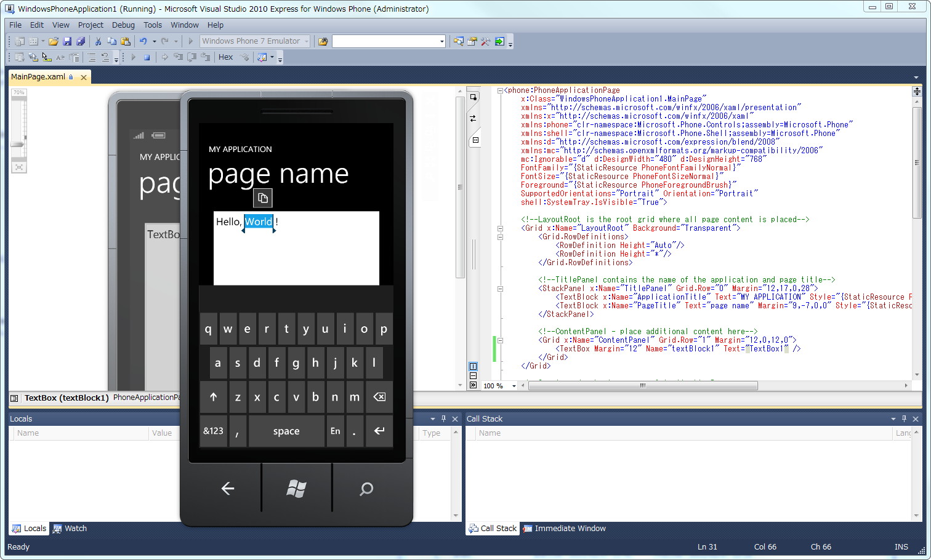Open the Undo history dropdown arrow
The height and width of the screenshot is (560, 931).
tap(153, 41)
